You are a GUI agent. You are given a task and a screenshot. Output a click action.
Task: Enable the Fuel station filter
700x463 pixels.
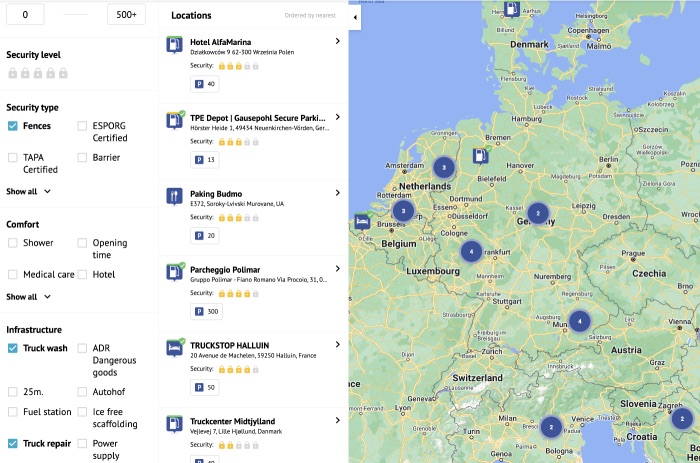pos(12,412)
